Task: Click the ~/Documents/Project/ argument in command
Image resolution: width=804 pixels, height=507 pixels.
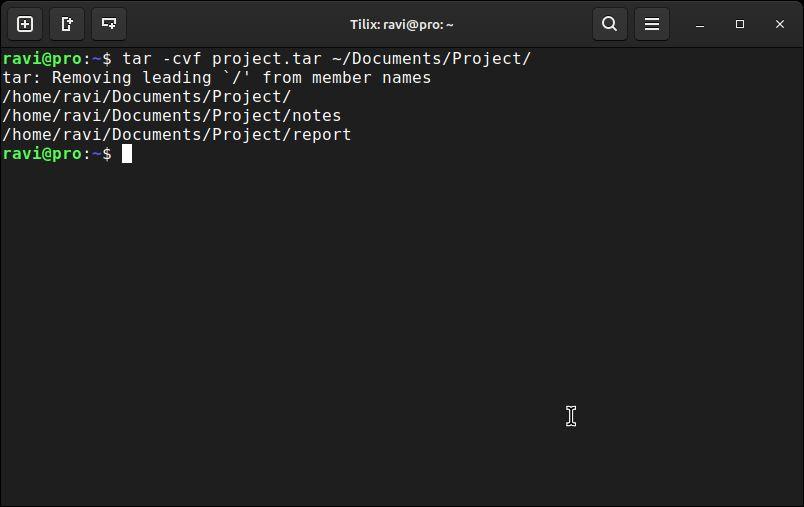Action: (431, 58)
